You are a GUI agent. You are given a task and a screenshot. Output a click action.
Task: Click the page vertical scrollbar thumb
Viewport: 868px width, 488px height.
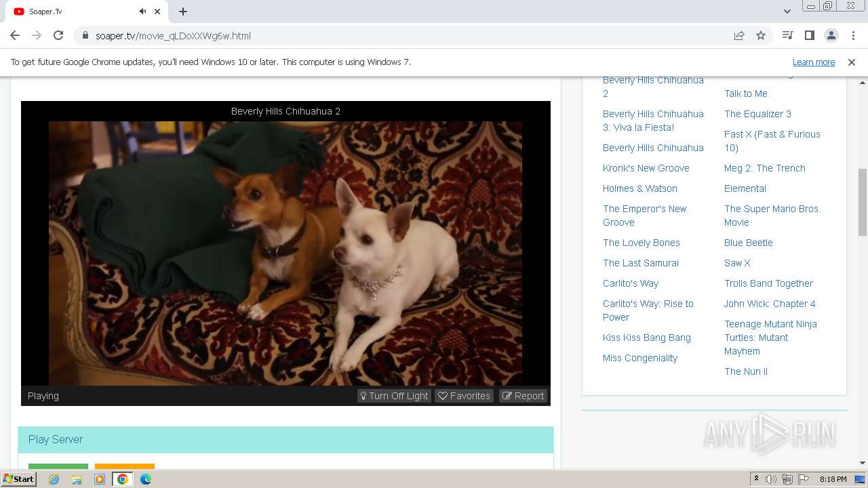coord(863,202)
